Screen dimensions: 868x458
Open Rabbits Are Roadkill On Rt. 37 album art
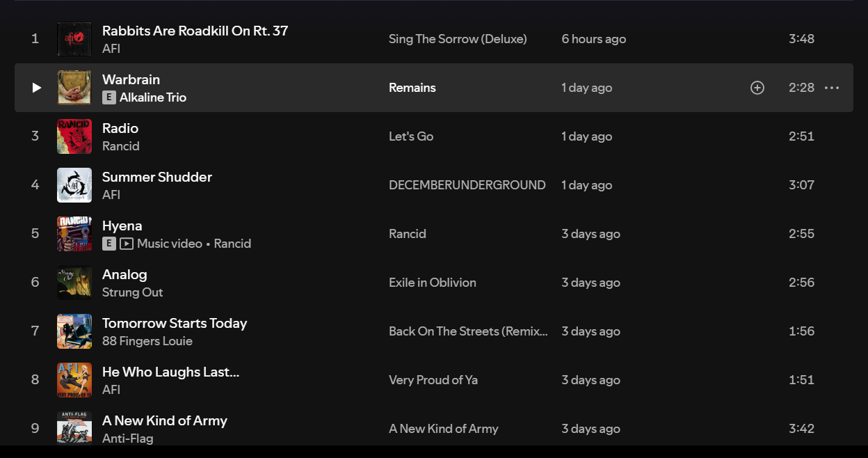coord(74,39)
